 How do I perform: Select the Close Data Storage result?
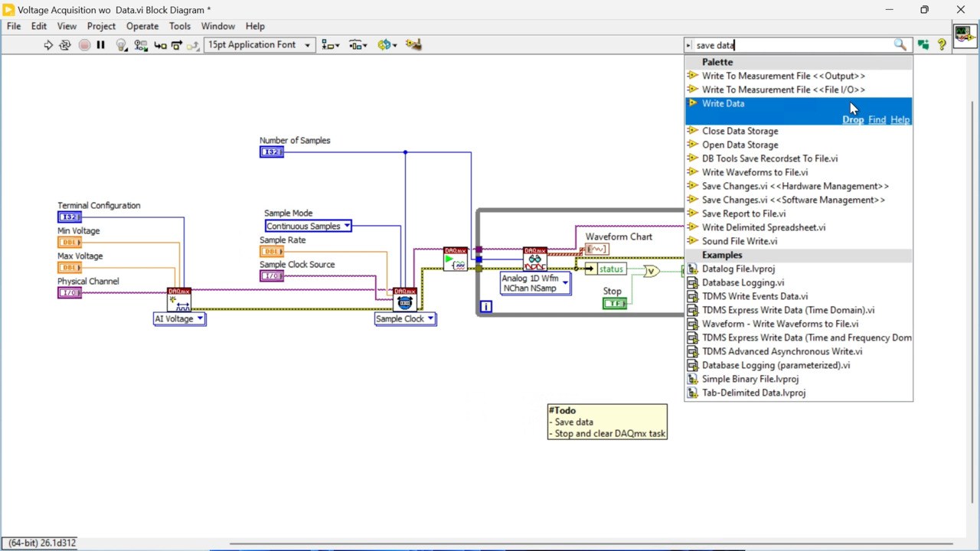(x=799, y=131)
